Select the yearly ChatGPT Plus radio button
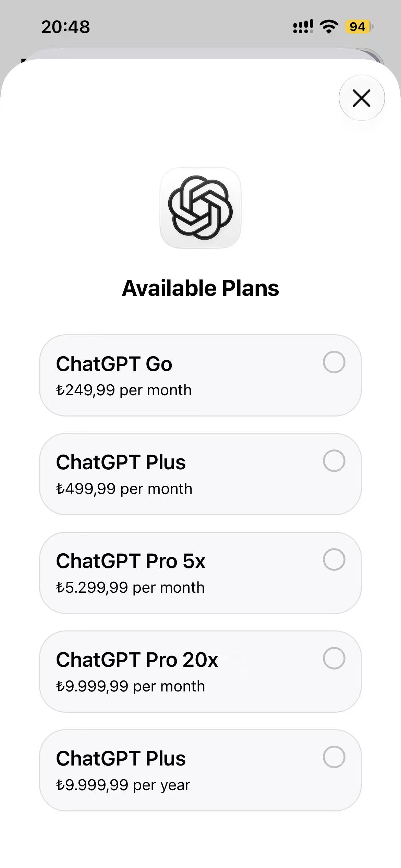This screenshot has height=868, width=401. [334, 757]
